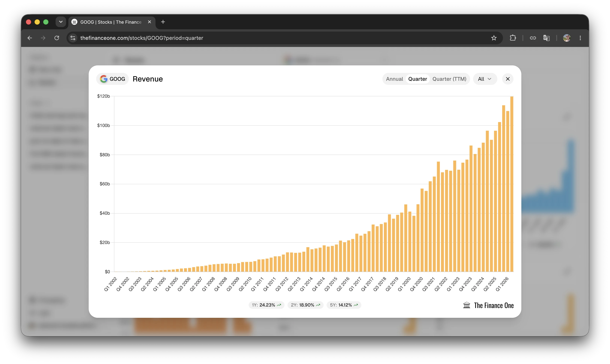Select the Quarter period tab
This screenshot has height=364, width=610.
point(417,79)
